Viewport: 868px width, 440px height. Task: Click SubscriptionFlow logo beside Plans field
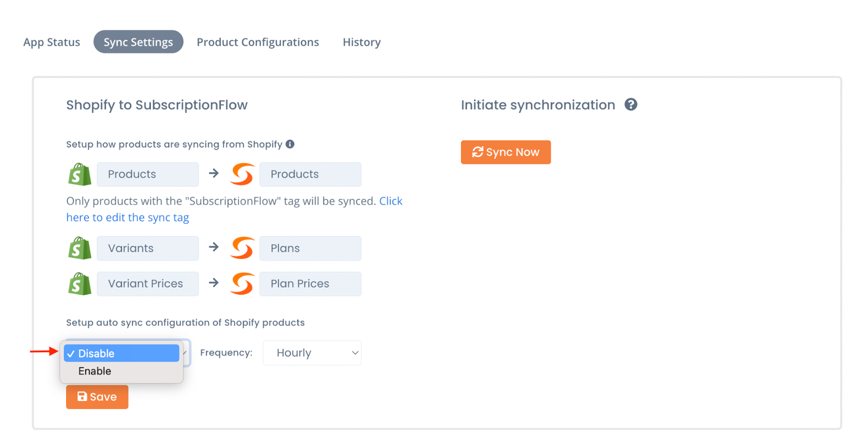tap(242, 248)
